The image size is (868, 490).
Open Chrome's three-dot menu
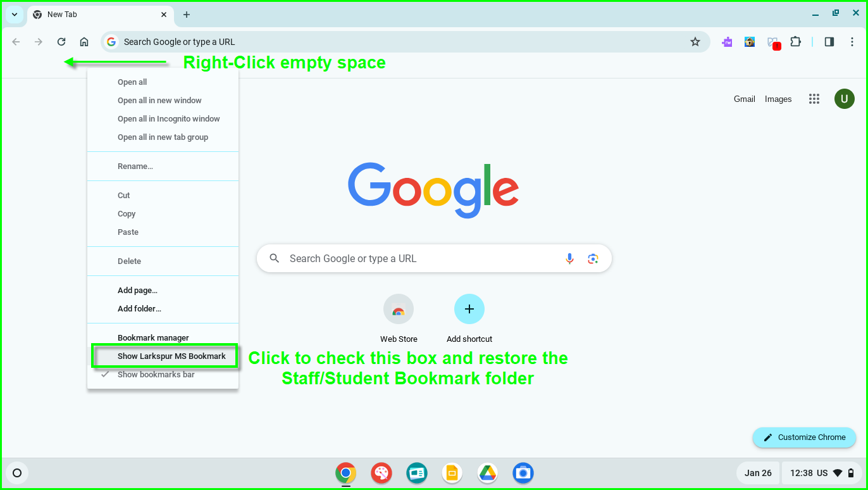click(851, 41)
